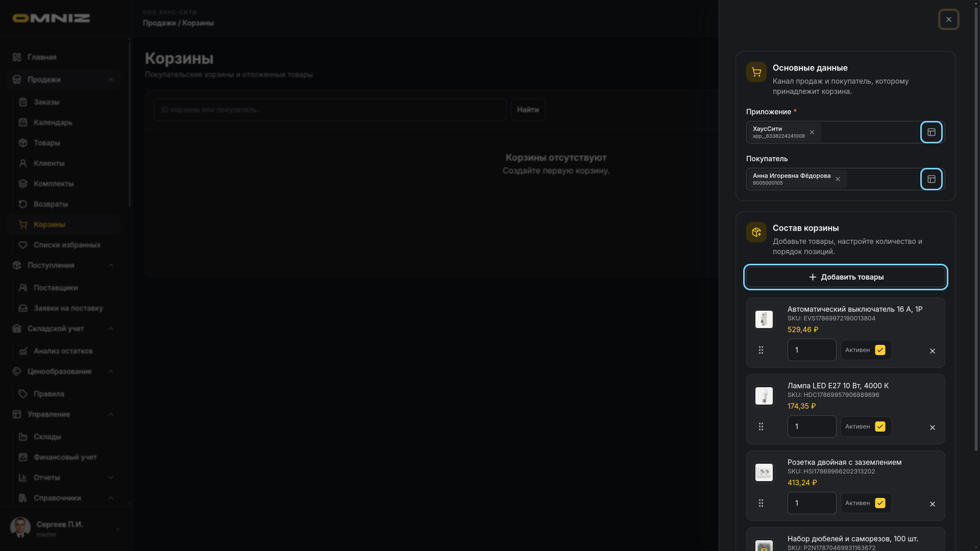Focus the cart ID or buyer search field
Image resolution: width=980 pixels, height=551 pixels.
click(x=330, y=110)
